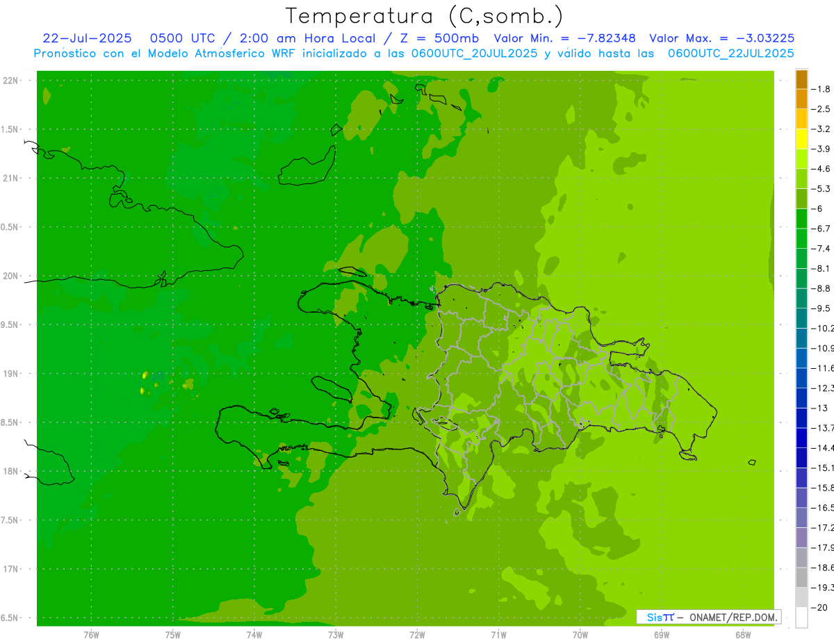Image resolution: width=834 pixels, height=644 pixels.
Task: Click the 17N latitude axis label
Action: coord(11,569)
